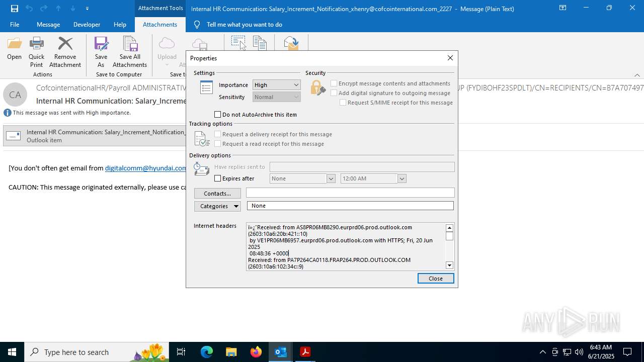Toggle Request a read receipt checkbox
644x362 pixels.
click(218, 144)
